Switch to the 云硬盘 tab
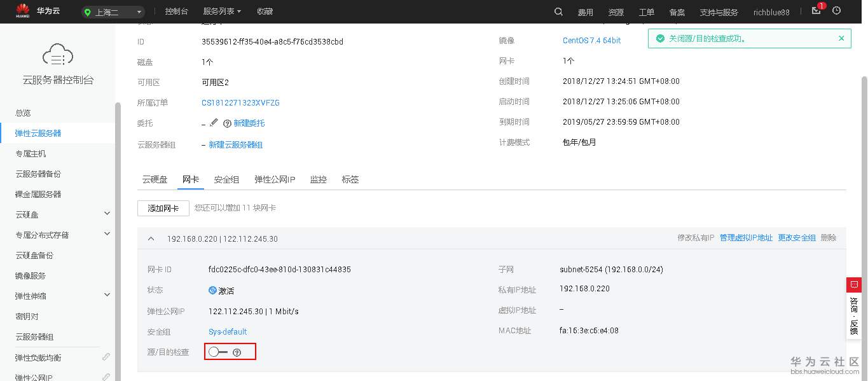This screenshot has height=381, width=868. [x=155, y=179]
